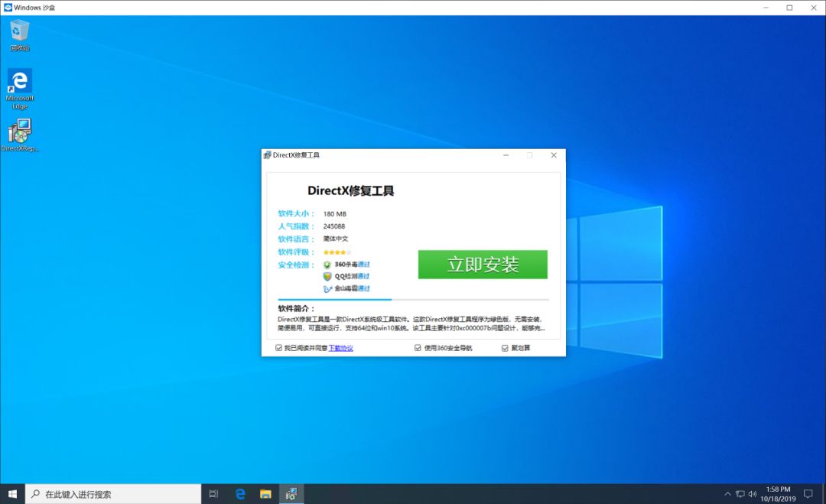Click the 立即安装 install button
The height and width of the screenshot is (504, 826).
point(483,265)
